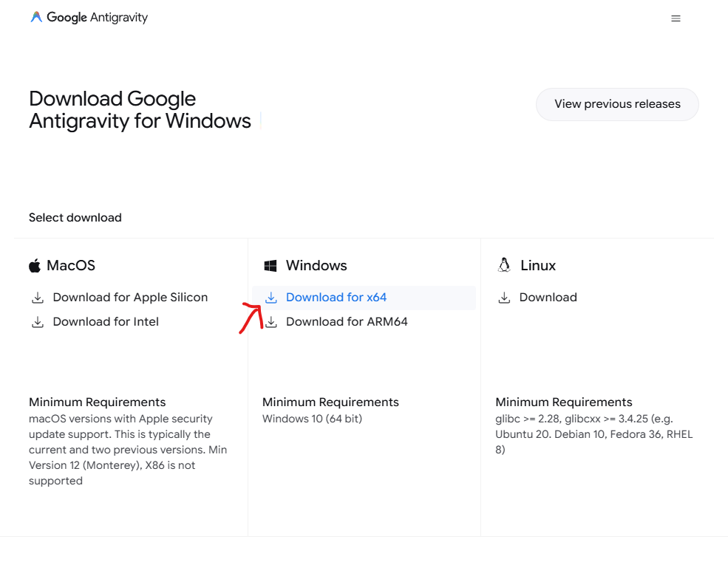Click download icon beside ARM64
The height and width of the screenshot is (576, 728).
pos(271,322)
